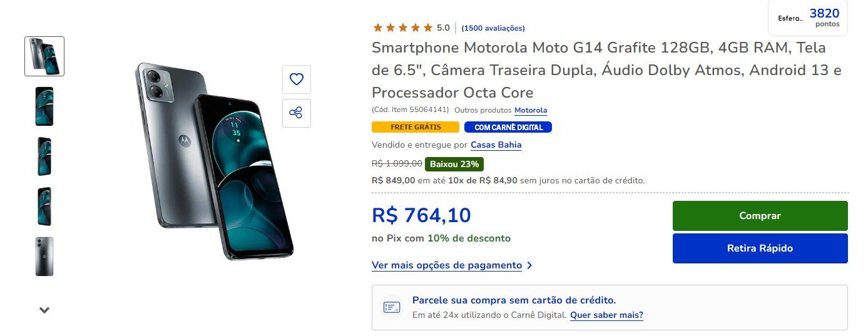The height and width of the screenshot is (336, 868).
Task: Click the green Comprar button
Action: click(760, 216)
